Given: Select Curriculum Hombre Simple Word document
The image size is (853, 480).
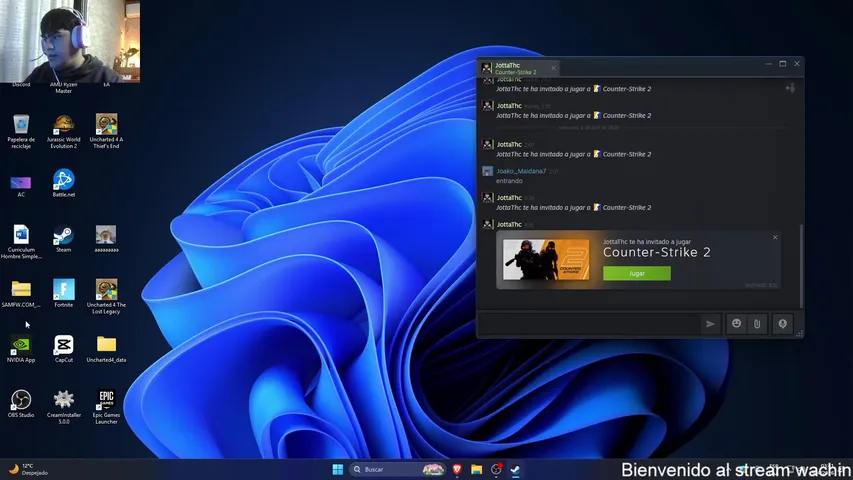Looking at the screenshot, I should pos(21,242).
